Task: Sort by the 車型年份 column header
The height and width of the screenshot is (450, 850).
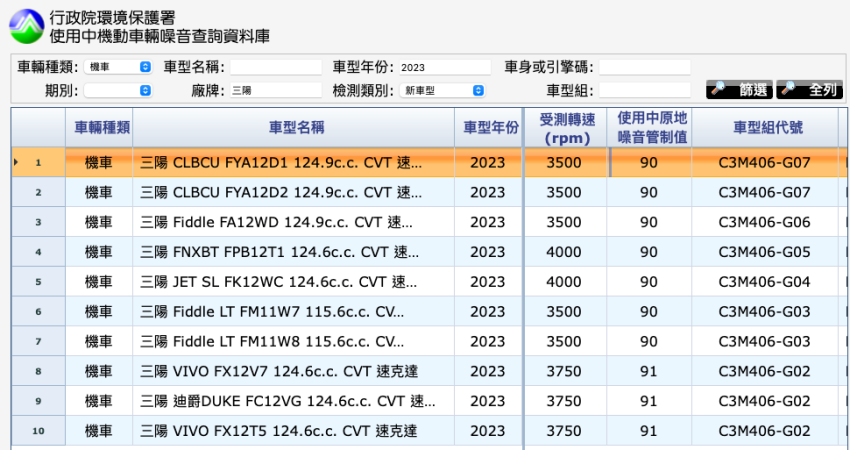Action: pyautogui.click(x=488, y=127)
